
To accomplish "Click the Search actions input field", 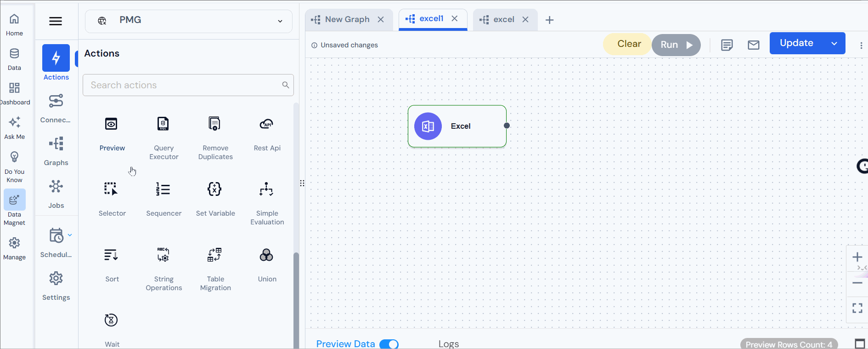I will (184, 85).
